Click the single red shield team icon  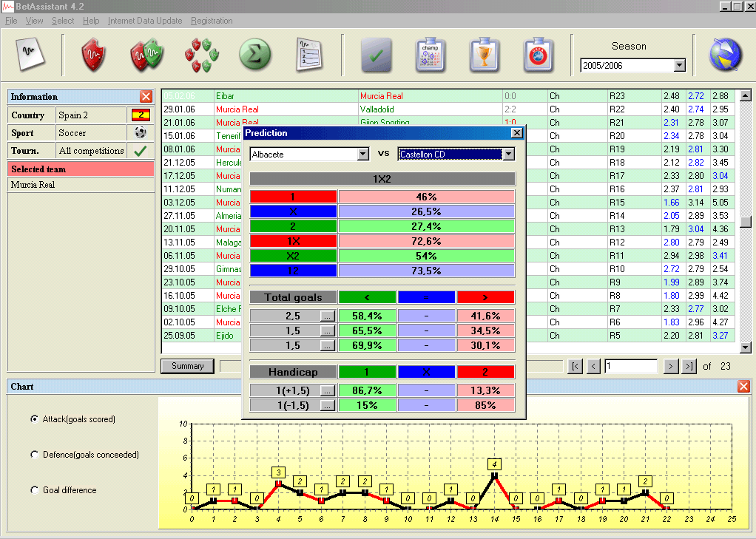pyautogui.click(x=94, y=54)
